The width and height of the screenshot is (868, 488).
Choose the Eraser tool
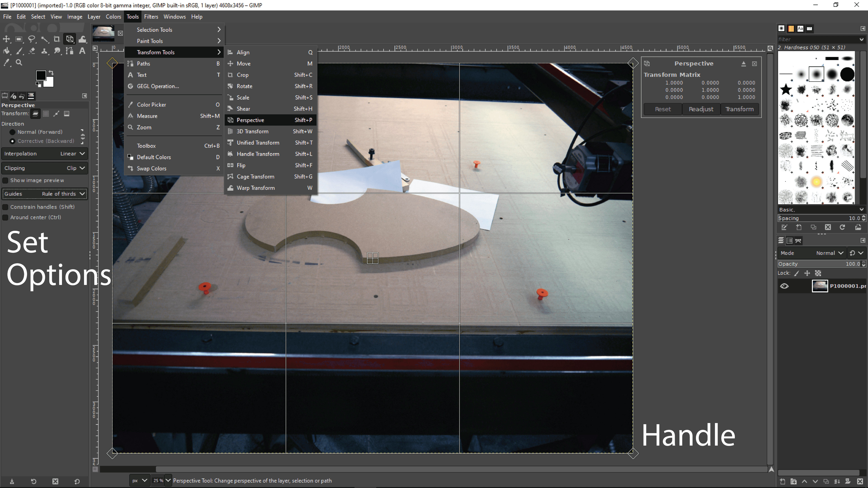point(32,51)
